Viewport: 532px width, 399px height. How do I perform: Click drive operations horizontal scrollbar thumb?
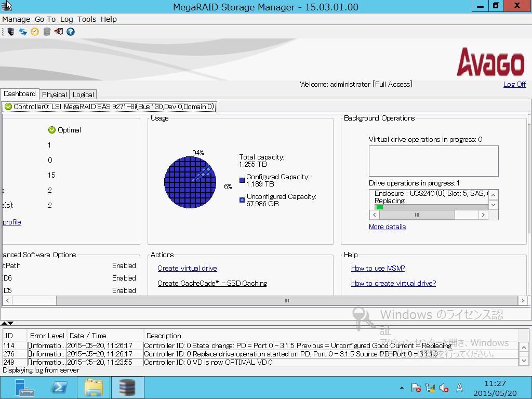[x=417, y=215]
